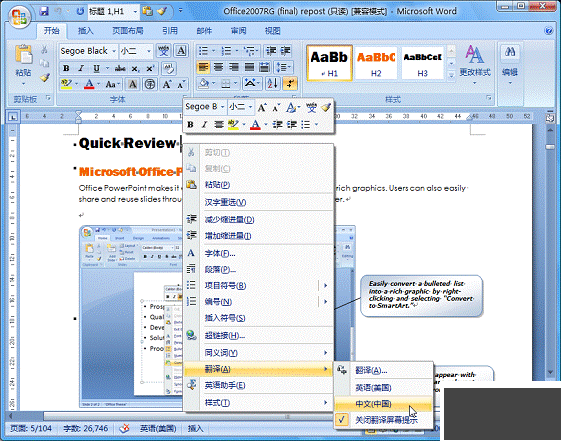Viewport: 561px width, 441px height.
Task: Choose 粘贴(P) in the context menu
Action: point(258,185)
